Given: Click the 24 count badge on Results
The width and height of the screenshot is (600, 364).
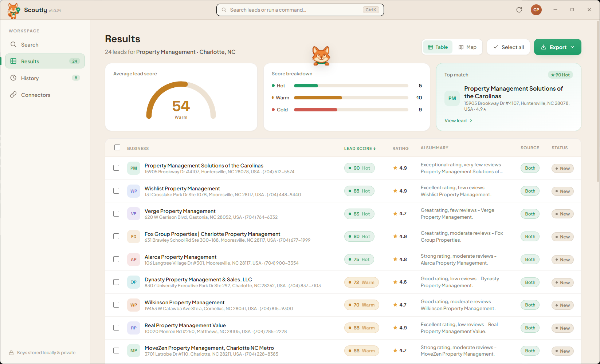Looking at the screenshot, I should tap(75, 61).
